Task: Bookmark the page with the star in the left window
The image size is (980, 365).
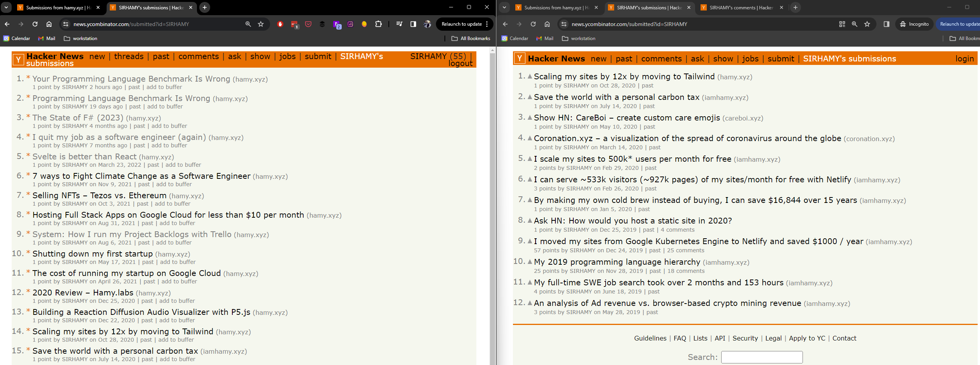Action: click(x=261, y=24)
